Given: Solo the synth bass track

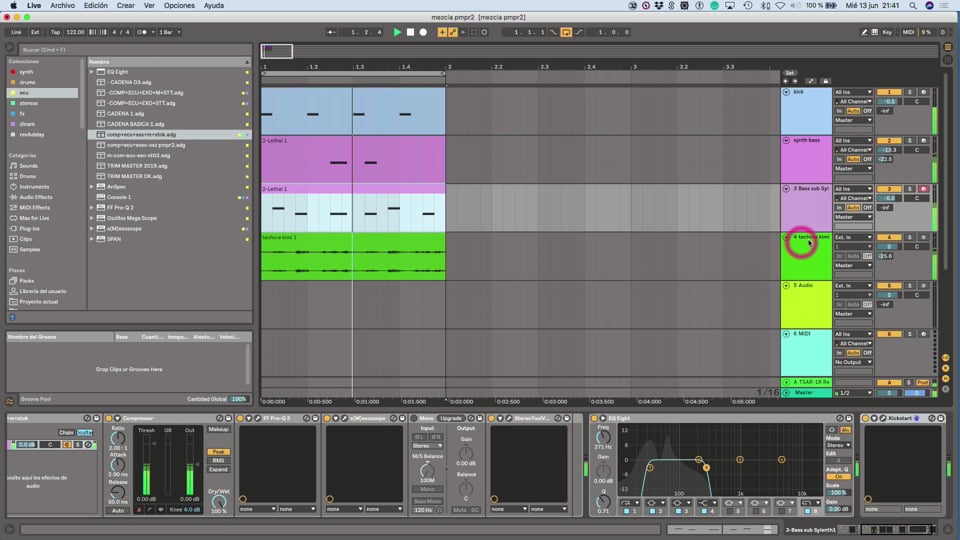Looking at the screenshot, I should pos(910,140).
